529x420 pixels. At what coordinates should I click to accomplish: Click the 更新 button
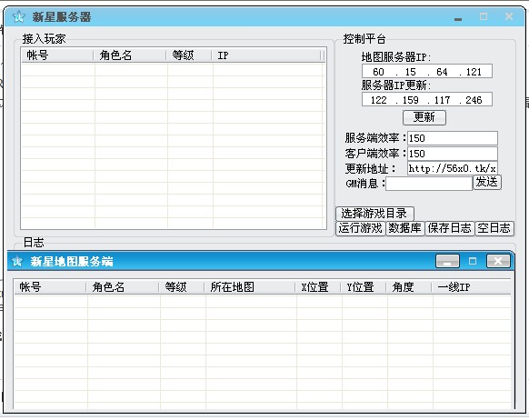click(x=424, y=117)
